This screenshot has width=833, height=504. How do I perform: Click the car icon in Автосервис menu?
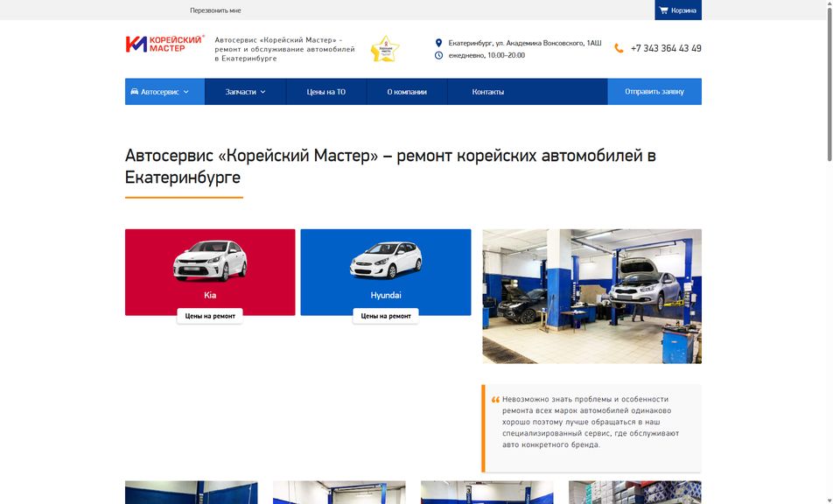[135, 91]
